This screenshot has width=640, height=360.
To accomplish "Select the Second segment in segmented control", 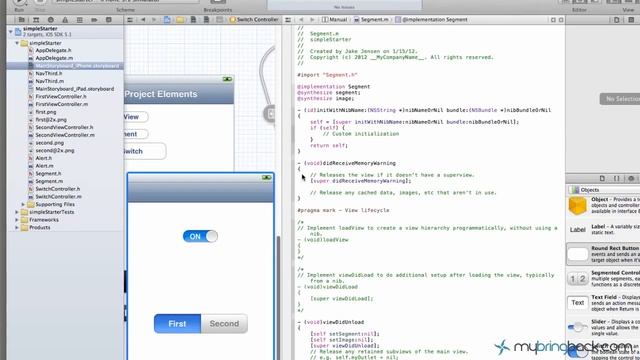I will coord(224,324).
